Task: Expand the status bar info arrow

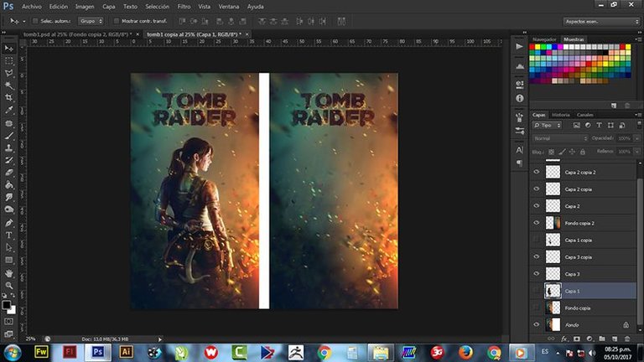Action: tap(160, 339)
